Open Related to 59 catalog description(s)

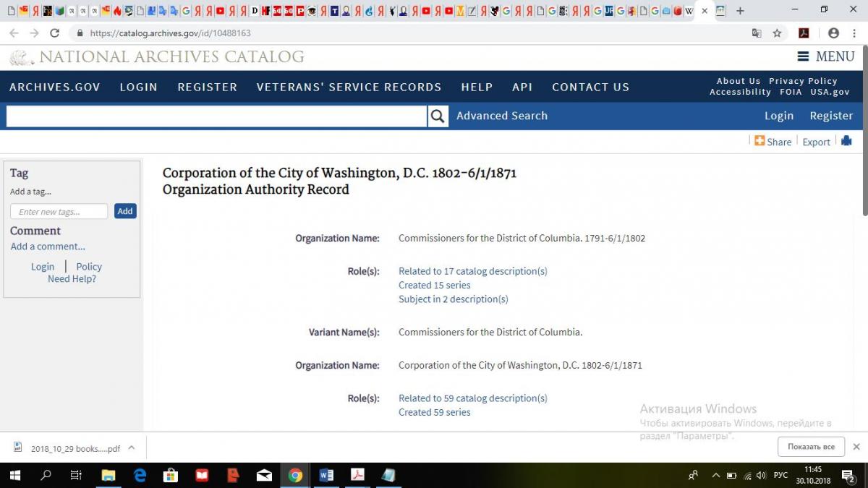473,398
